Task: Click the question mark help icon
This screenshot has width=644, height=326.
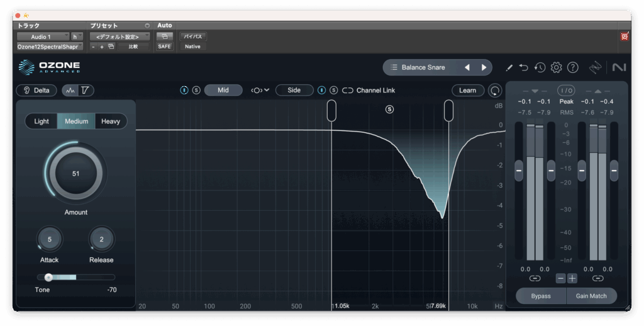Action: point(572,67)
